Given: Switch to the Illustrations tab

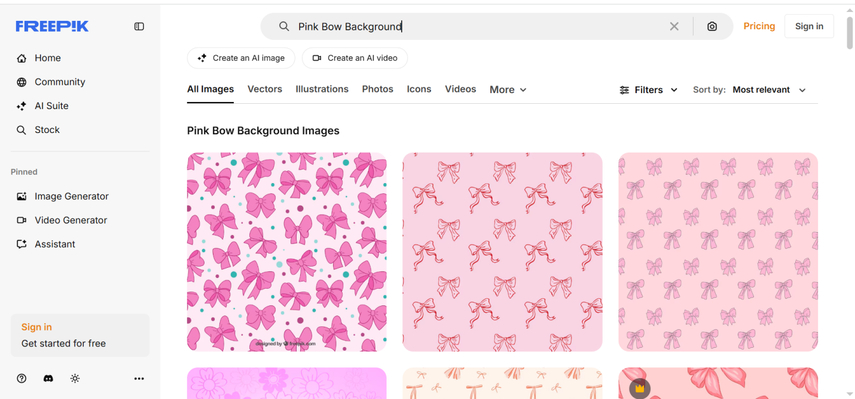Looking at the screenshot, I should 322,89.
